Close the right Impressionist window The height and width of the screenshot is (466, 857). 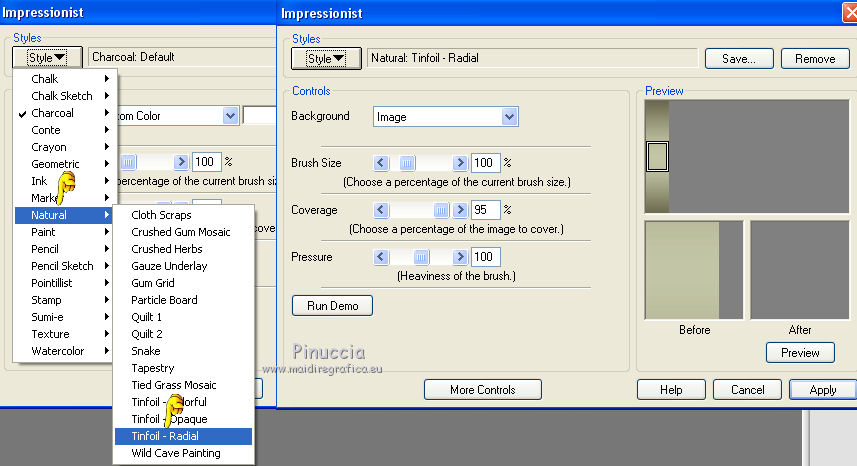click(850, 13)
